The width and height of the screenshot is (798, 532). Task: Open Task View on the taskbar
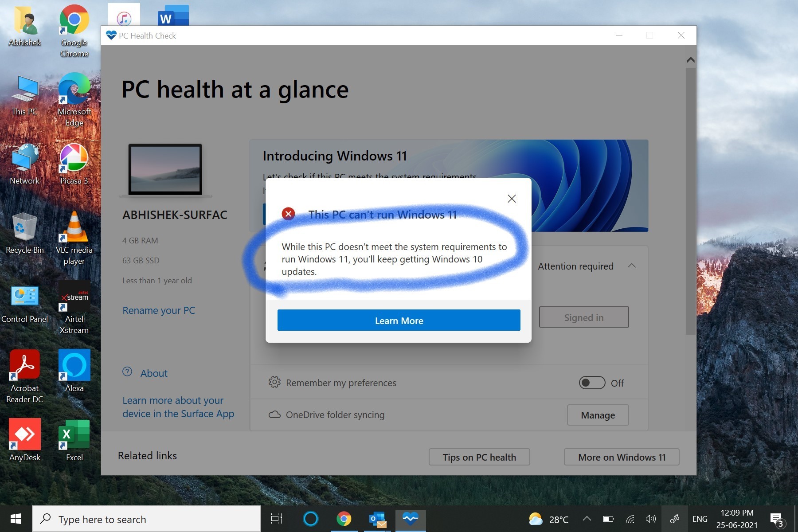(277, 519)
